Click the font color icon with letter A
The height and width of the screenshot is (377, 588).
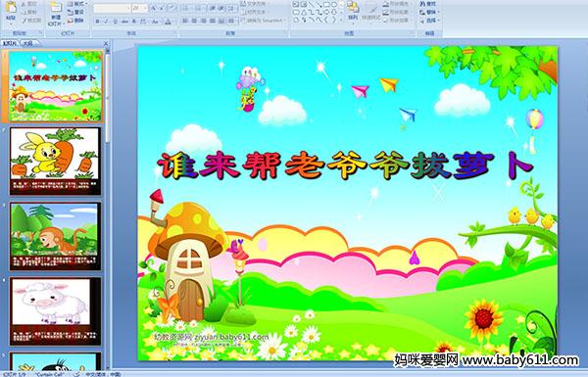[168, 23]
